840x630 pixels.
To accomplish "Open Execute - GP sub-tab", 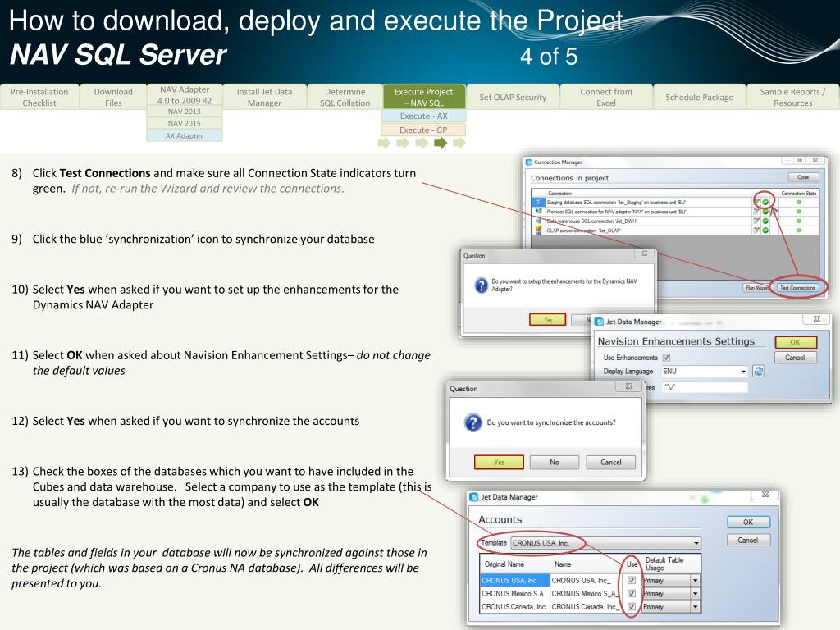I will tap(424, 130).
